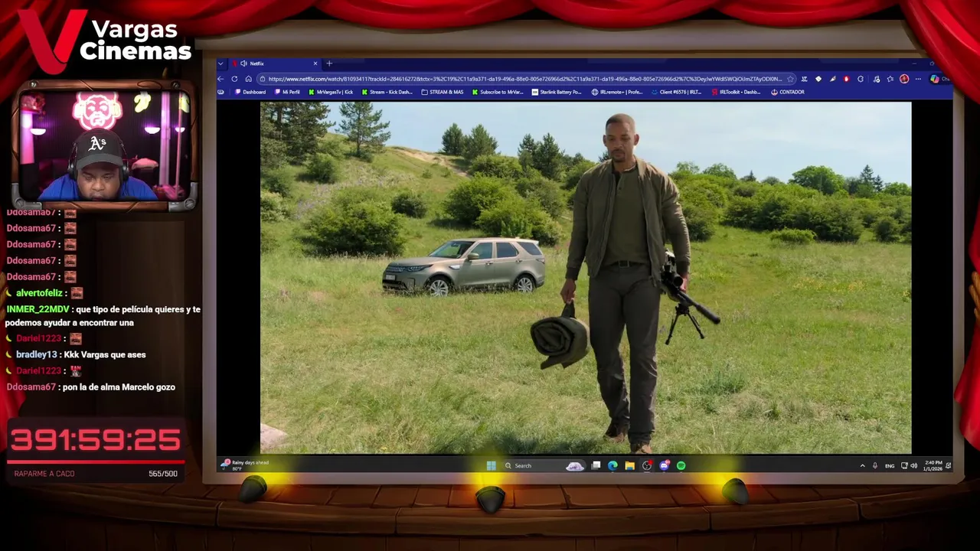Screen dimensions: 980x551
Task: Add page to favorites with star icon
Action: tap(790, 79)
